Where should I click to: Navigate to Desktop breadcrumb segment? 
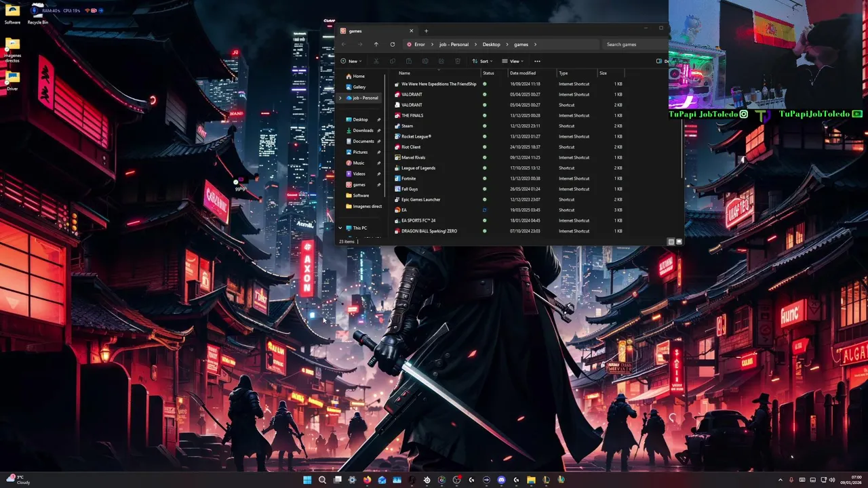click(491, 45)
